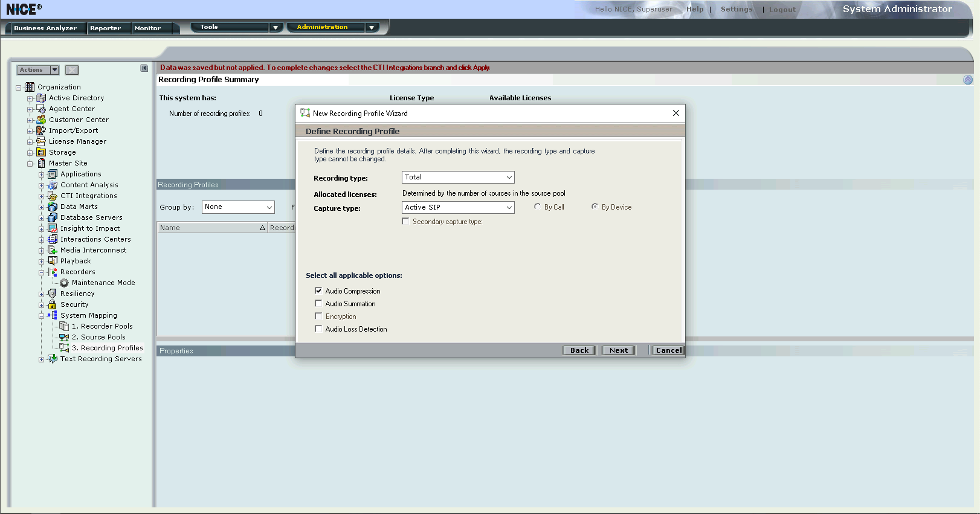This screenshot has height=514, width=980.
Task: Click the Logout link
Action: (x=782, y=10)
